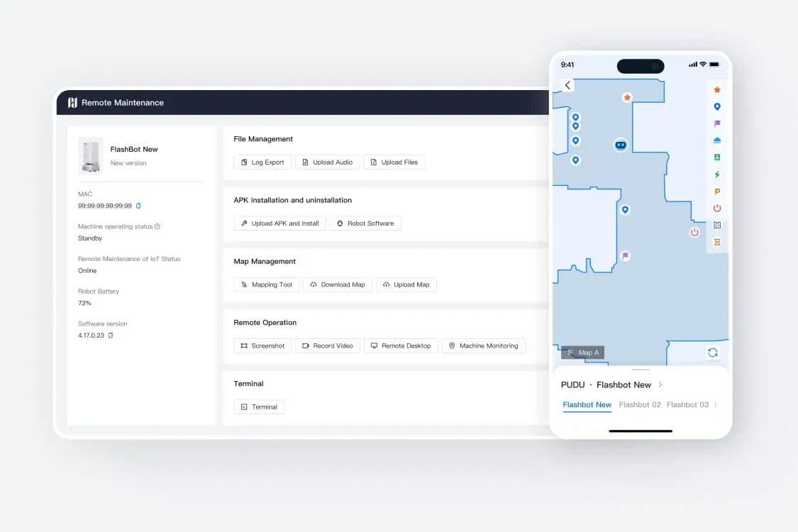
Task: Select the Flashbot 03 tab
Action: click(687, 404)
